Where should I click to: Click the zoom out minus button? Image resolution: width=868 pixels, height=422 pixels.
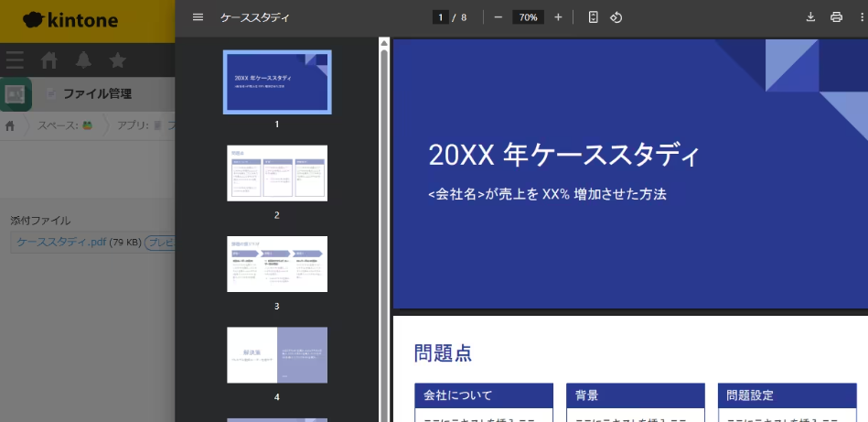pyautogui.click(x=498, y=17)
